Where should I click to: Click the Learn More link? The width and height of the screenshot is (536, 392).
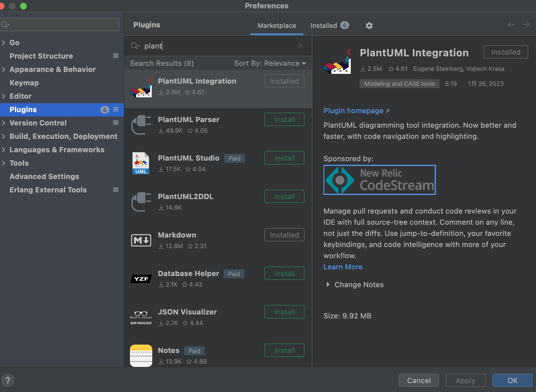click(343, 267)
